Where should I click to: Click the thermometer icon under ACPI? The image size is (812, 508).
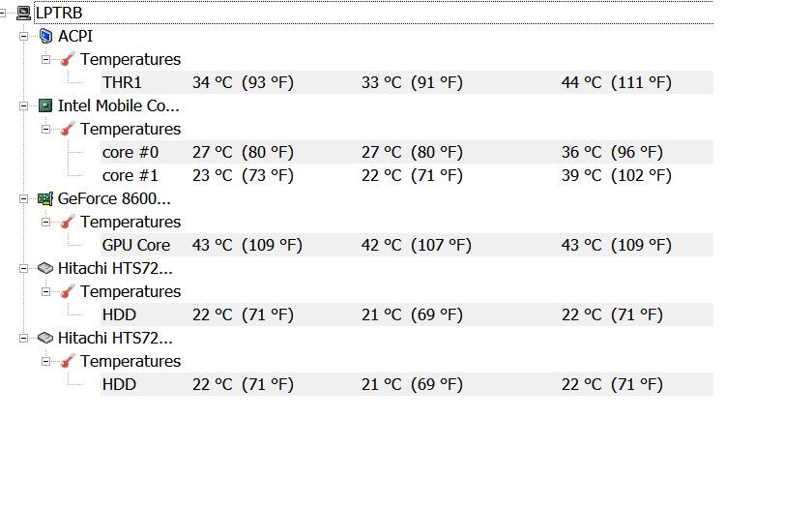click(68, 59)
